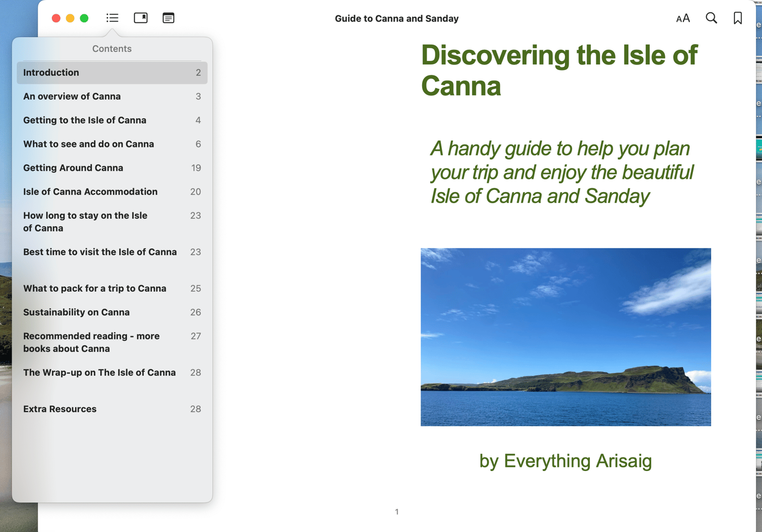Go to the Introduction chapter

pyautogui.click(x=112, y=73)
